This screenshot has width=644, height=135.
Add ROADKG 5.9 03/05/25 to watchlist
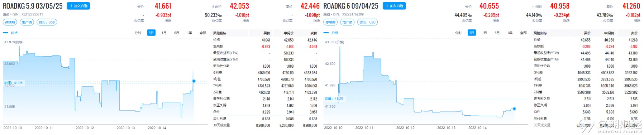[x=78, y=6]
